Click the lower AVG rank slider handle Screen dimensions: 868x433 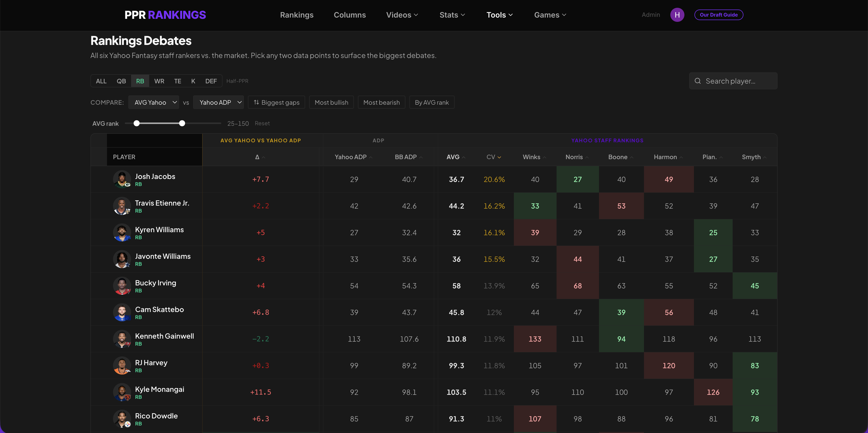click(136, 123)
